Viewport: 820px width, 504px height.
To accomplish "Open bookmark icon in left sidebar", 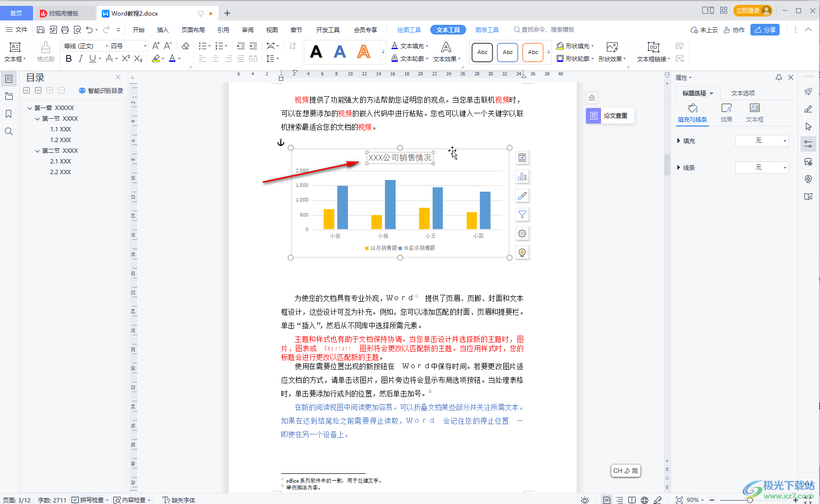I will 9,114.
